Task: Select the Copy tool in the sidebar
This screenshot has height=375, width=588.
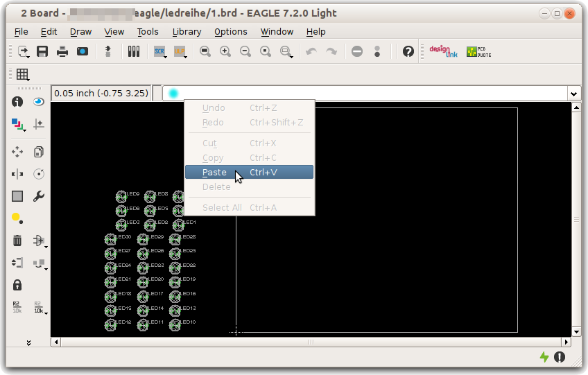Action: pos(39,152)
